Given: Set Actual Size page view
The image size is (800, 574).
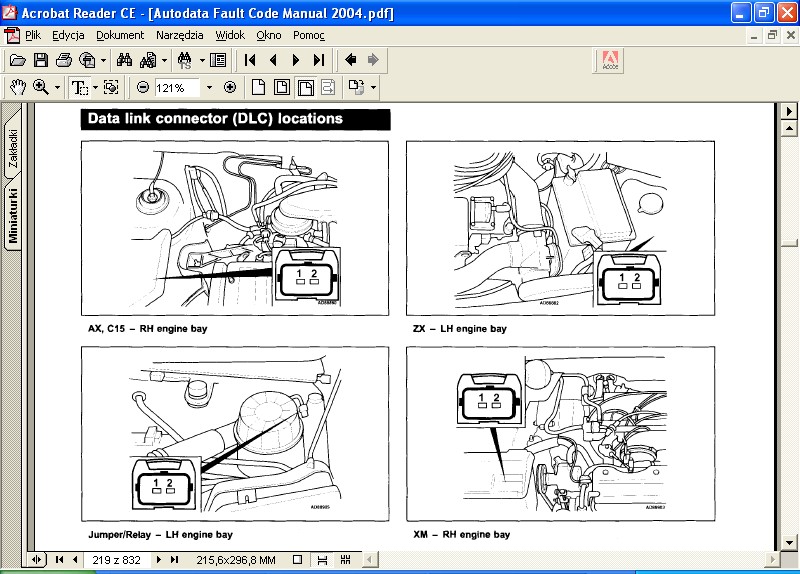Looking at the screenshot, I should point(259,87).
